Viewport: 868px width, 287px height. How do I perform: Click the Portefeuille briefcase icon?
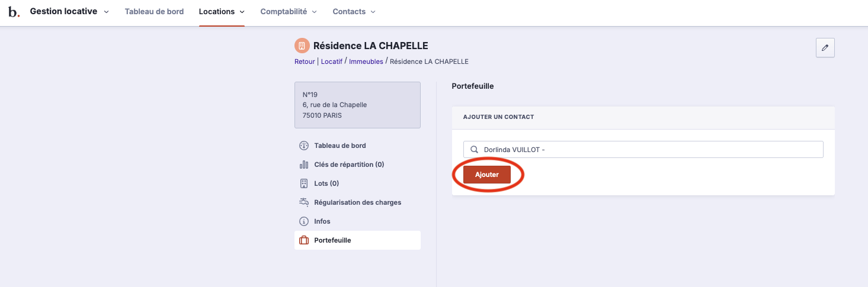point(304,240)
